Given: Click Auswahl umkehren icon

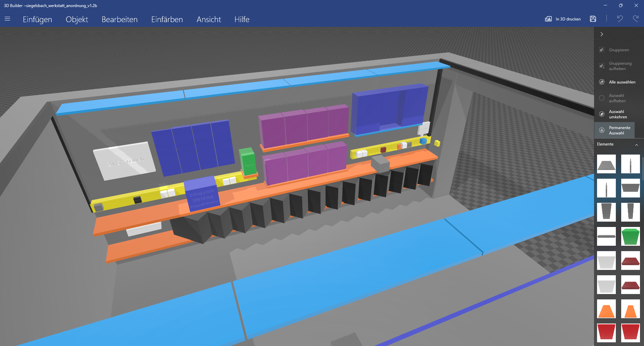Looking at the screenshot, I should tap(602, 114).
